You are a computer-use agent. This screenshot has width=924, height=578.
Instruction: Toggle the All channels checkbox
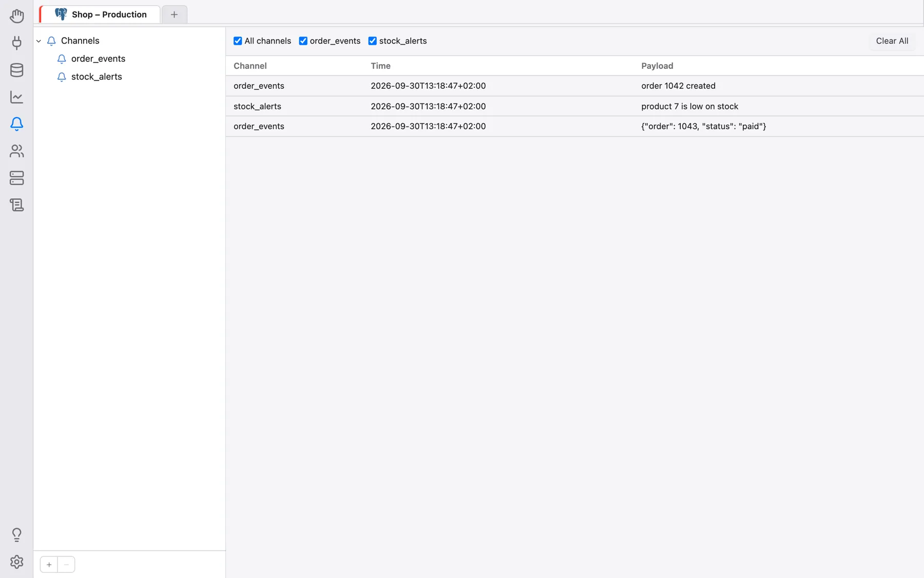[238, 41]
